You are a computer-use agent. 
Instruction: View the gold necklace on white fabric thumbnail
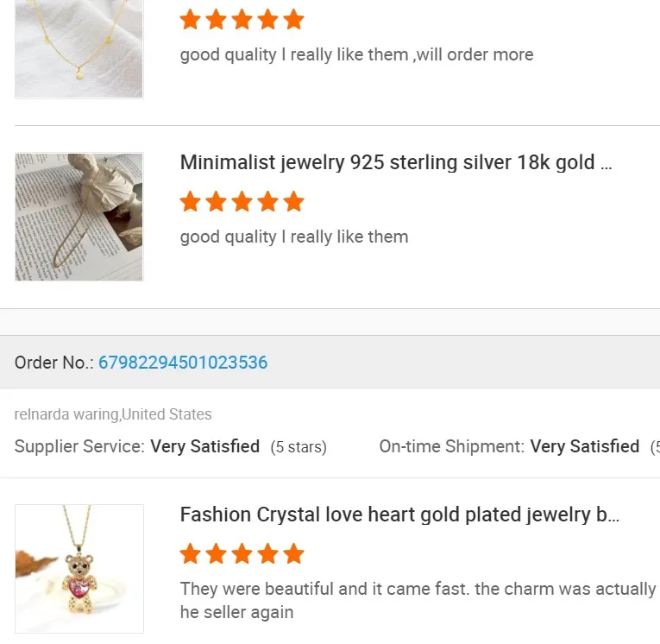(x=79, y=47)
